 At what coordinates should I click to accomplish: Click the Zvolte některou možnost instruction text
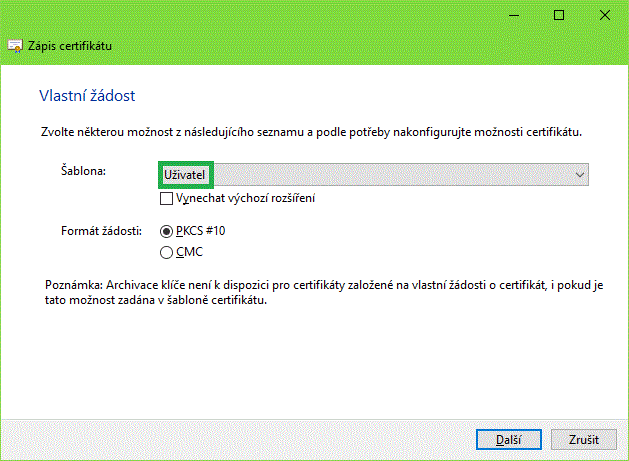310,132
